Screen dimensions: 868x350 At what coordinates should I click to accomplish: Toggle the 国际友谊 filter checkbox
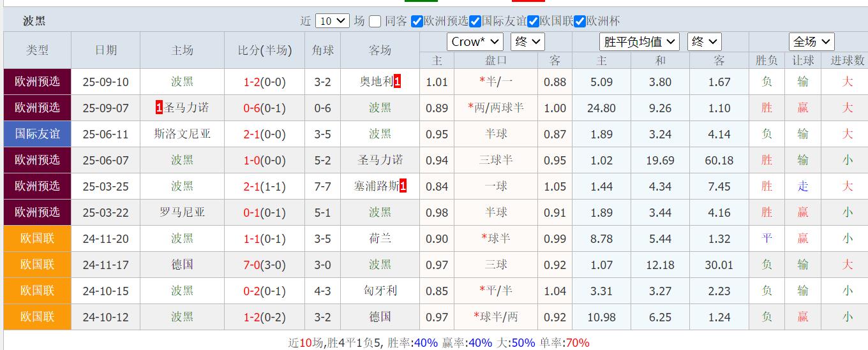[x=475, y=21]
